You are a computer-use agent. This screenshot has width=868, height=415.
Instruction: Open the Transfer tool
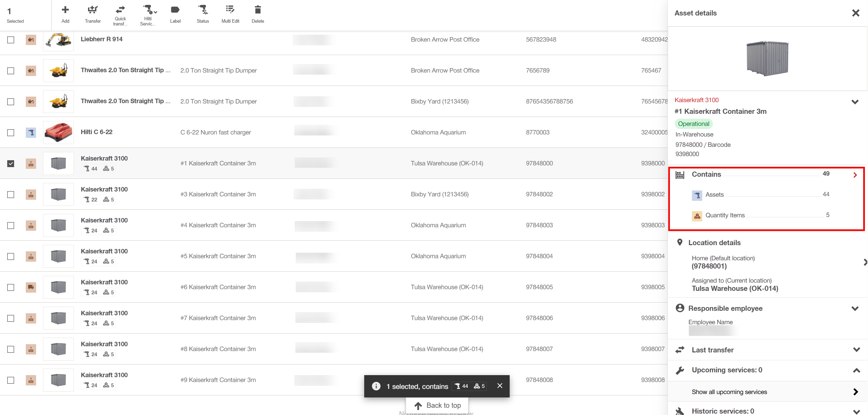pos(93,14)
